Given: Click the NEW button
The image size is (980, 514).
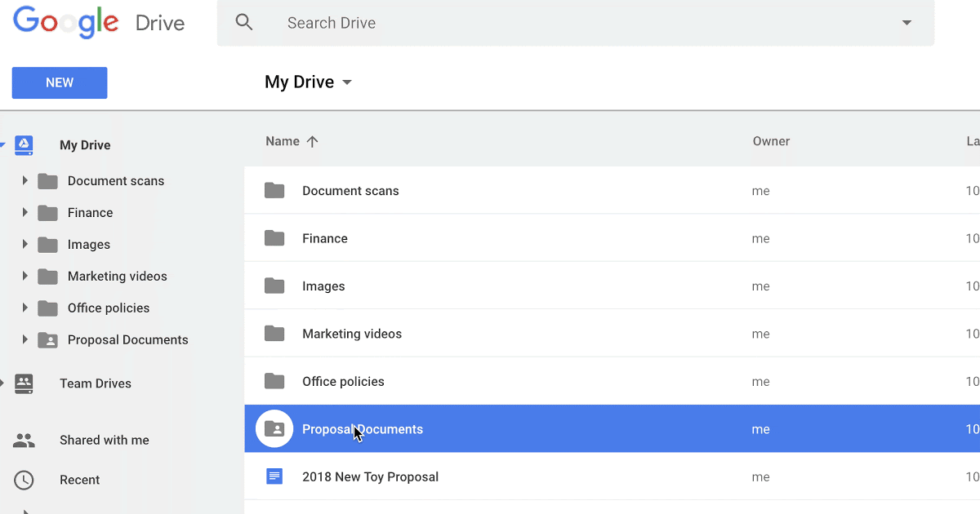Looking at the screenshot, I should click(60, 82).
